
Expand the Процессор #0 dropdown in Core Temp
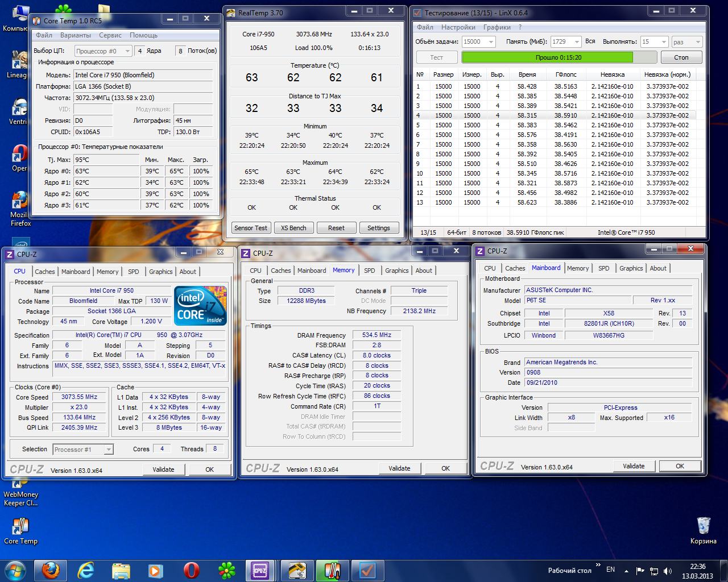tap(128, 51)
